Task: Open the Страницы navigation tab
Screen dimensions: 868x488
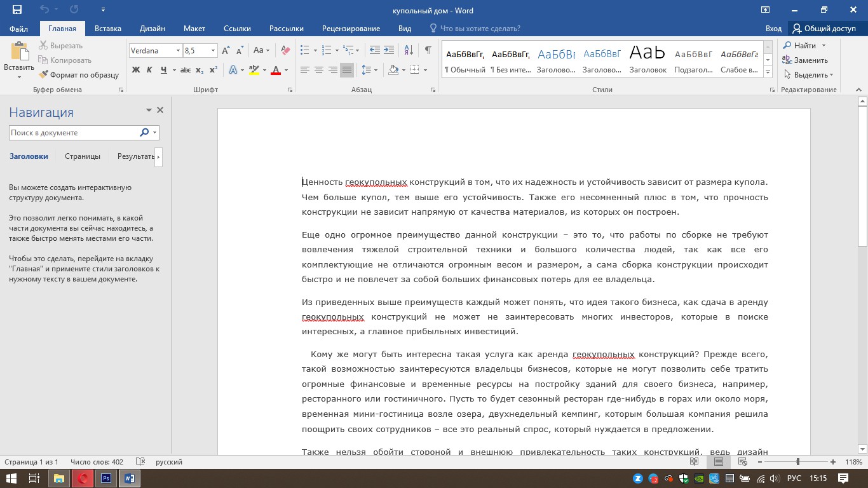Action: point(83,156)
